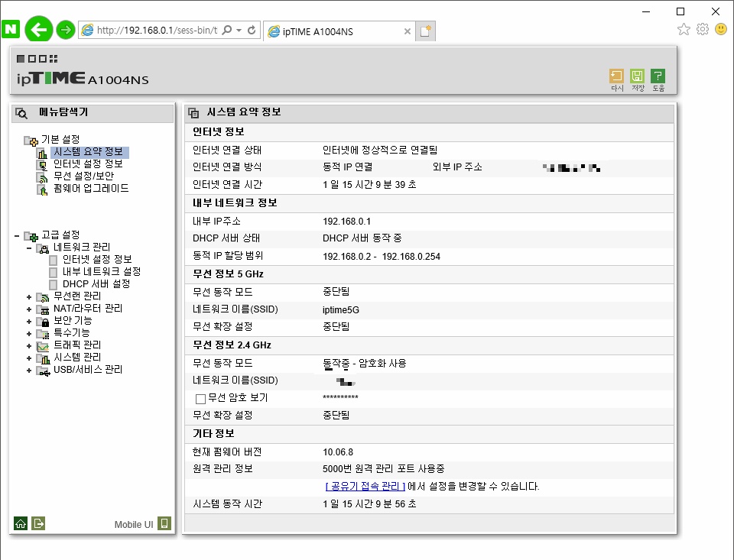Select the 시스템 관리 menu label
This screenshot has height=560, width=734.
coord(77,357)
